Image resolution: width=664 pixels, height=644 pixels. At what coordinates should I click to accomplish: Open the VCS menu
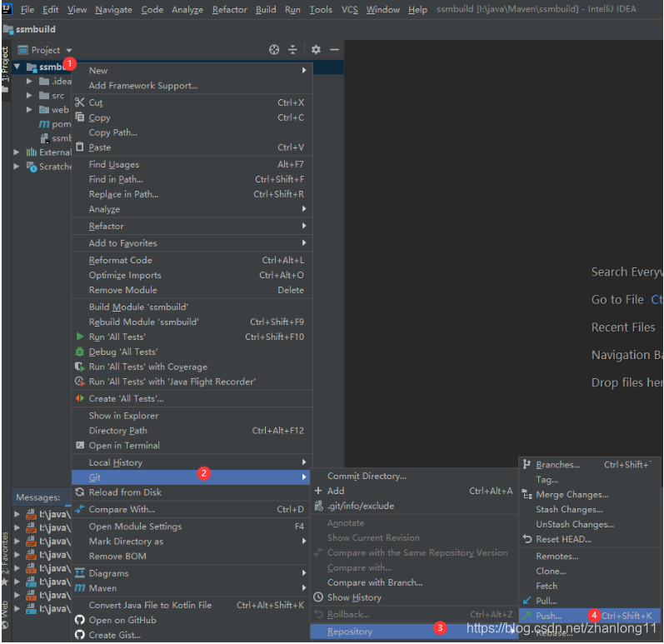(x=349, y=9)
